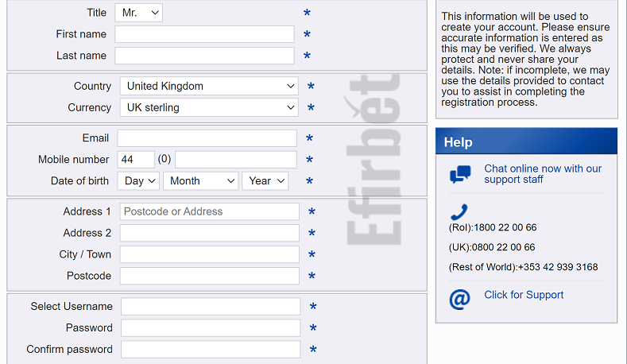This screenshot has height=364, width=627.
Task: Click the Select Username label
Action: pyautogui.click(x=72, y=307)
